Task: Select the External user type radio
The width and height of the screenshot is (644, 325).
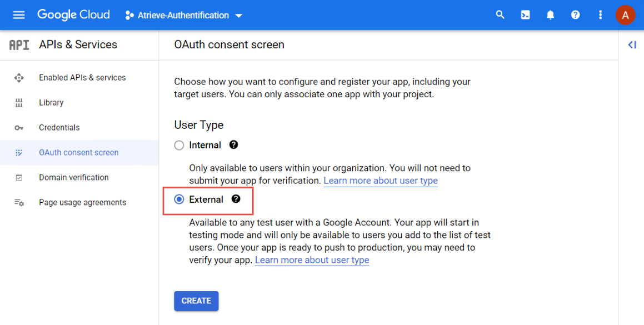Action: tap(179, 199)
